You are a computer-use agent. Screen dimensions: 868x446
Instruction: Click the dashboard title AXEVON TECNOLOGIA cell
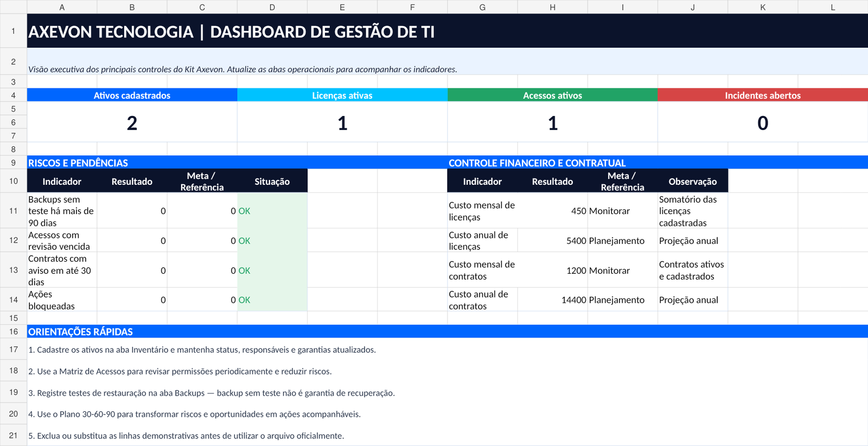click(x=448, y=31)
